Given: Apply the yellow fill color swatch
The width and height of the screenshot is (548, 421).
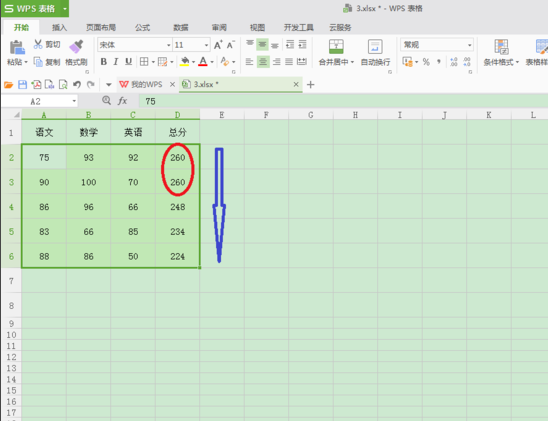Looking at the screenshot, I should pos(185,62).
